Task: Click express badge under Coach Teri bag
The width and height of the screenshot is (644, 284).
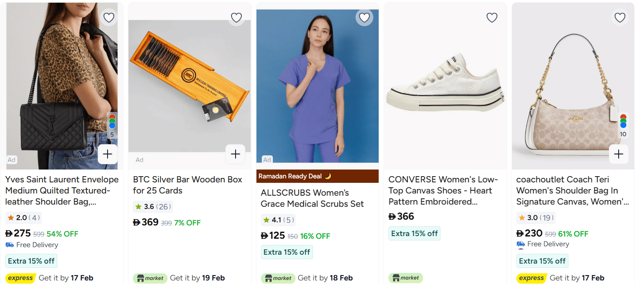Action: [531, 278]
